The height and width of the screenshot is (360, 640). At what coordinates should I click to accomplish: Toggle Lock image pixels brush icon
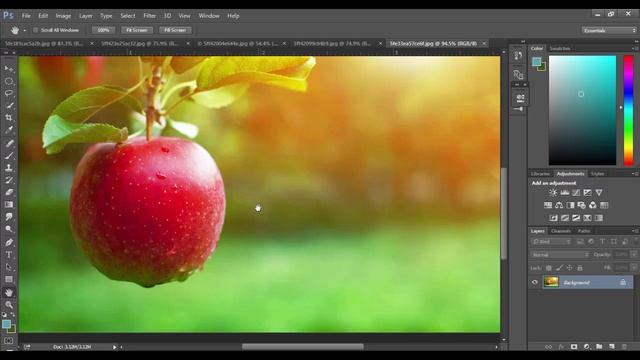(559, 268)
